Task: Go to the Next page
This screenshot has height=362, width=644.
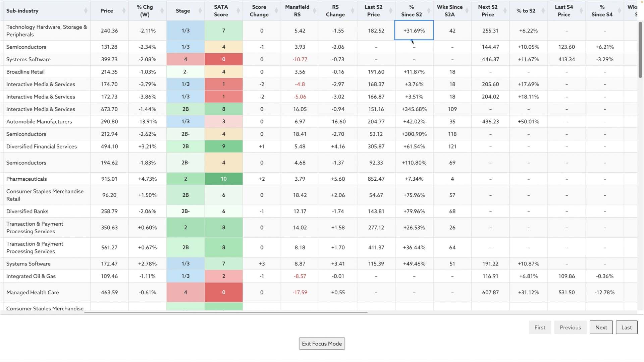Action: coord(601,327)
